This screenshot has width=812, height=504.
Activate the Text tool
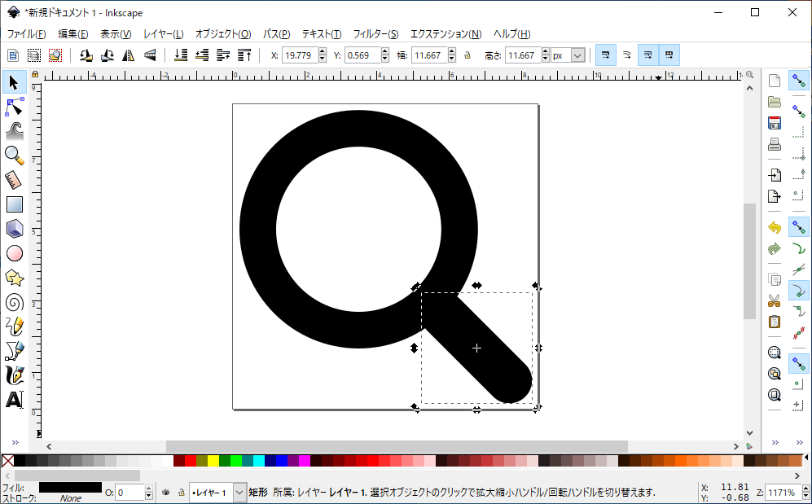[14, 400]
